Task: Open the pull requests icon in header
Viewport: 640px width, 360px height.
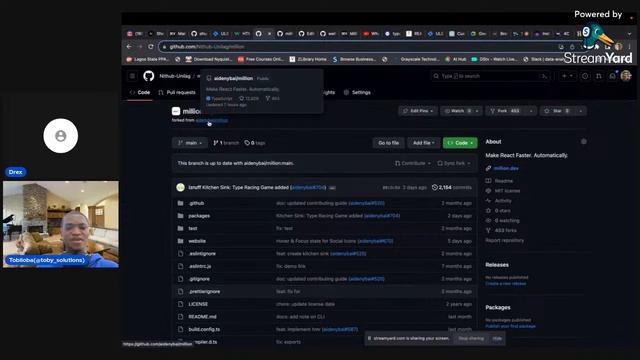Action: click(599, 76)
